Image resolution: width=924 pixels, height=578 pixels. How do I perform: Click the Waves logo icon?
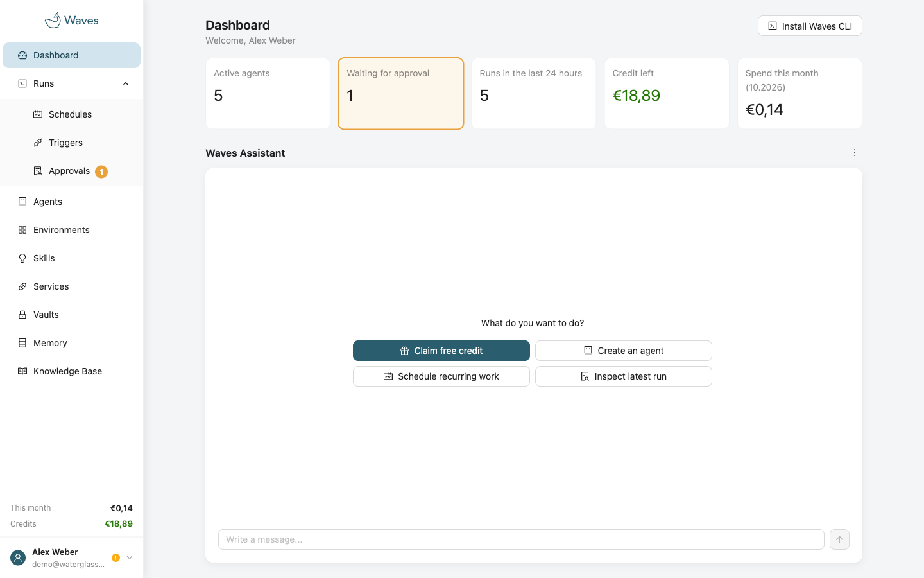coord(53,20)
